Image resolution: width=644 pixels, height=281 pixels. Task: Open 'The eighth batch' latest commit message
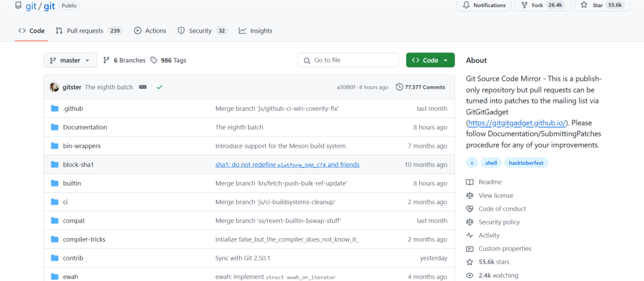(109, 87)
